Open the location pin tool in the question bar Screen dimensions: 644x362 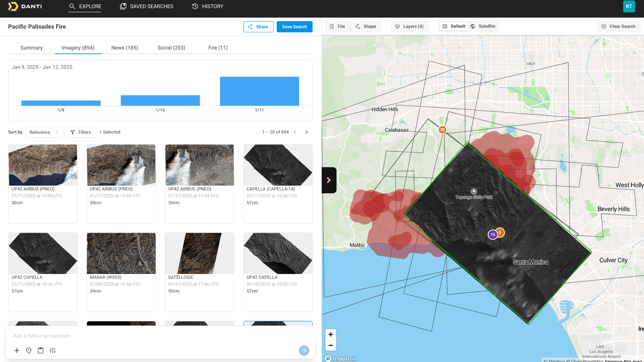29,350
